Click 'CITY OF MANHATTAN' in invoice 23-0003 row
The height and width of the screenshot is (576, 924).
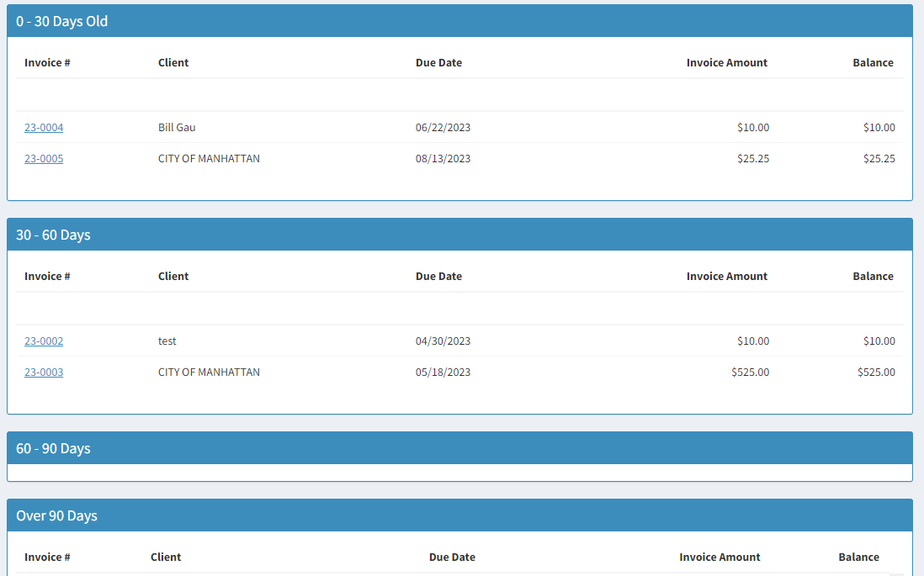[x=209, y=373]
